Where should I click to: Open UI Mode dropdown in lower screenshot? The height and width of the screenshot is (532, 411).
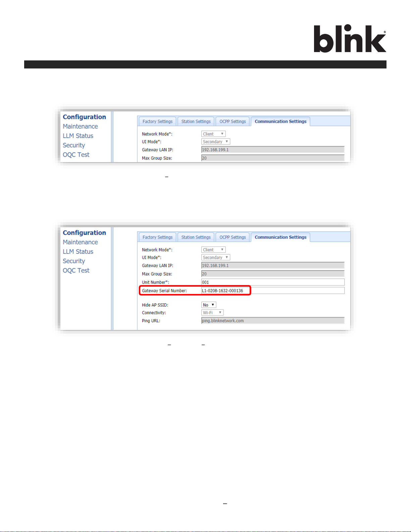[216, 257]
